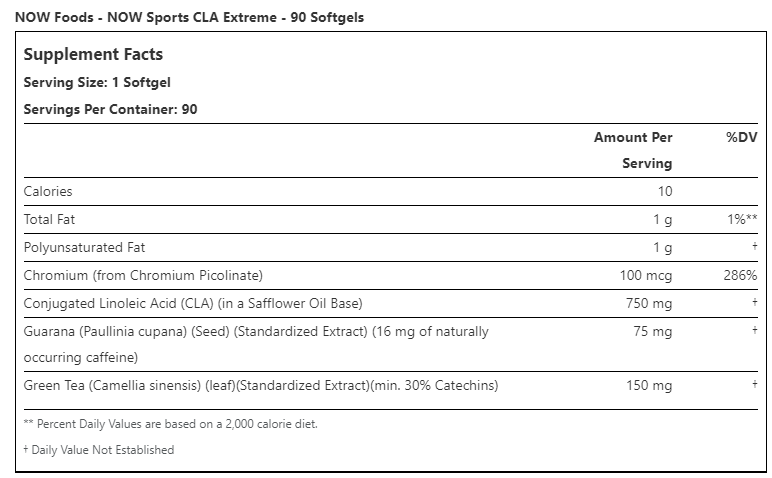The width and height of the screenshot is (772, 478).
Task: Click the Servings Per Container: 90 text
Action: point(110,109)
